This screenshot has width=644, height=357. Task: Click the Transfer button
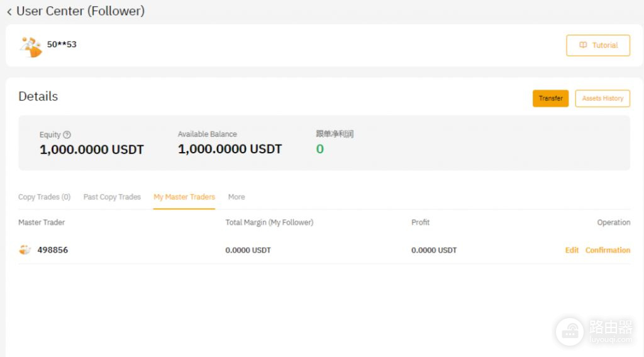click(550, 99)
